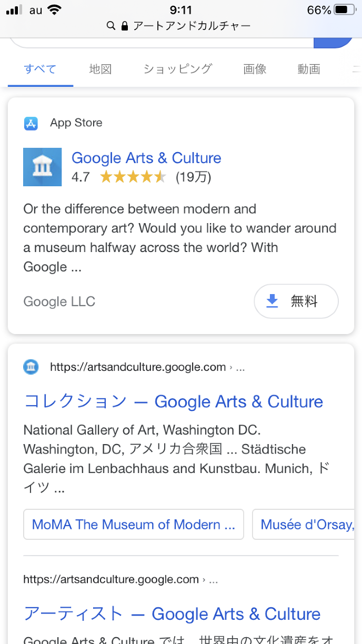Tap the 4.7 star rating
This screenshot has width=362, height=644.
[133, 177]
